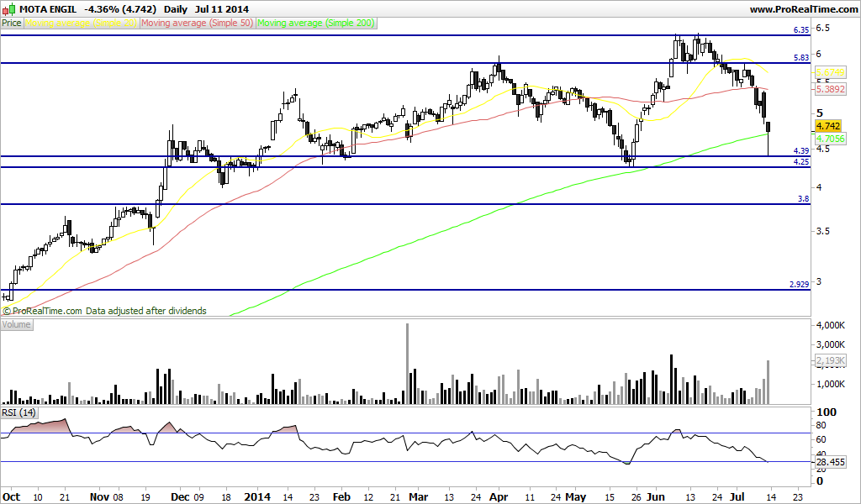Screen dimensions: 861x504
Task: Click the Jul 11 2014 date in header
Action: tap(222, 9)
